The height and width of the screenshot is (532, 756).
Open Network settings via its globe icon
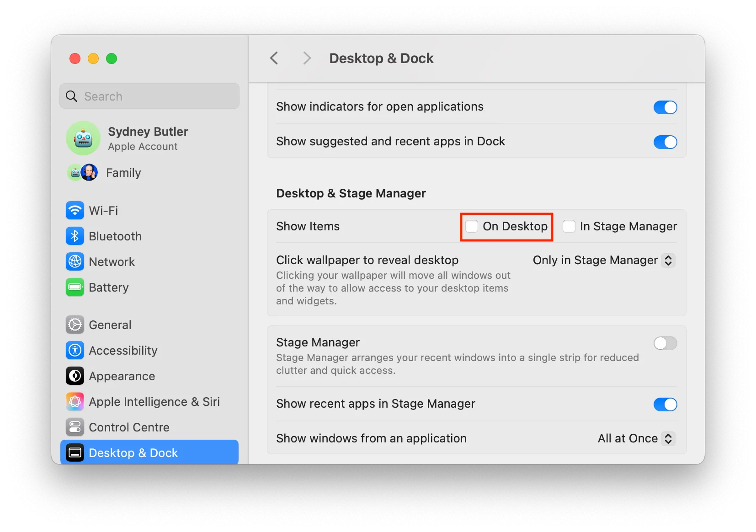point(75,262)
